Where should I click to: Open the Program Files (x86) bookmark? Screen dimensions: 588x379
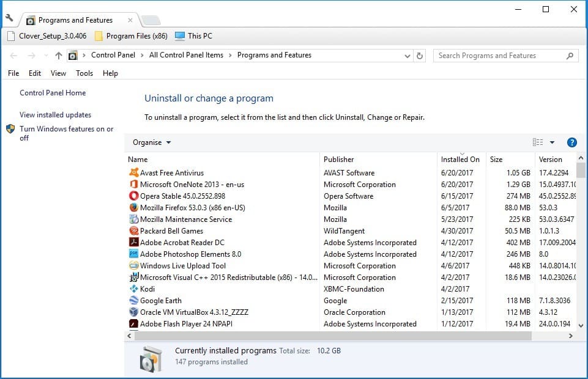132,36
